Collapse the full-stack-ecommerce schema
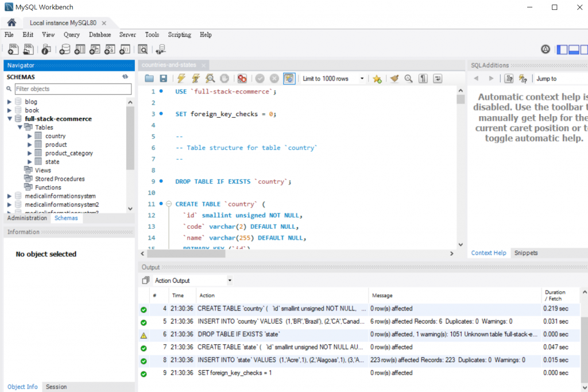The width and height of the screenshot is (588, 392). (x=9, y=119)
